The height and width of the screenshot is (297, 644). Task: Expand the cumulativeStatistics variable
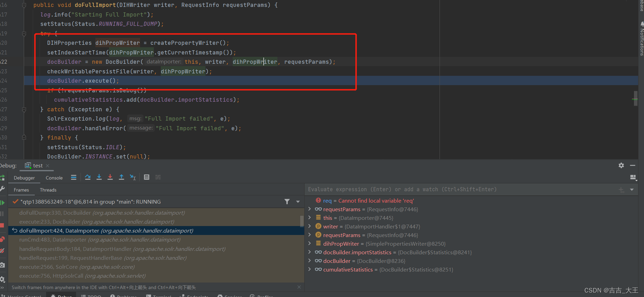(309, 269)
